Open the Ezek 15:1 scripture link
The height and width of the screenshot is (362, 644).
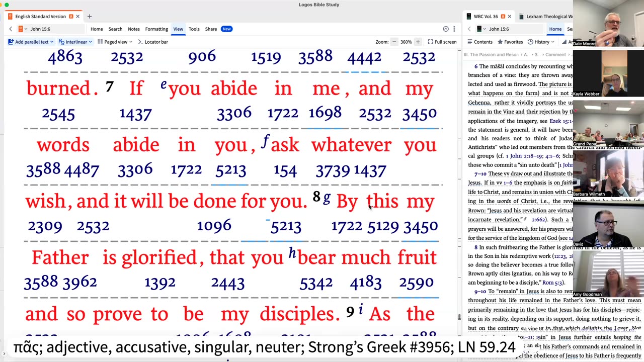(x=561, y=121)
